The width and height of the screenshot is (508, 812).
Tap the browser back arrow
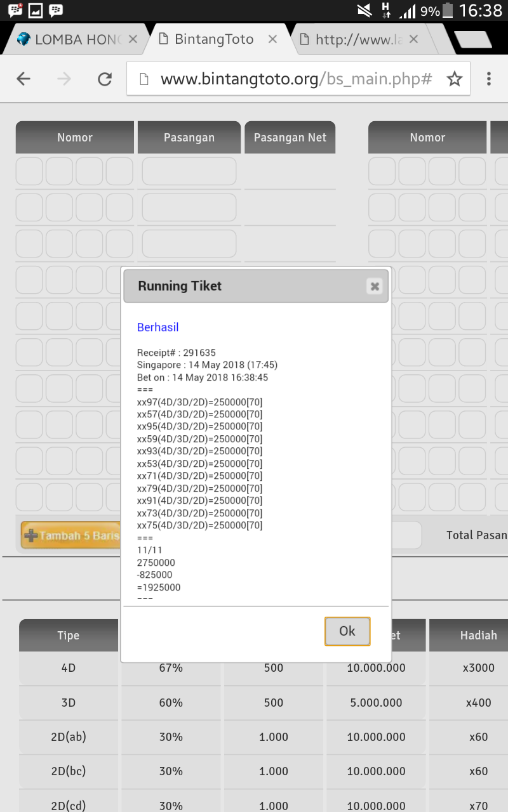coord(23,79)
